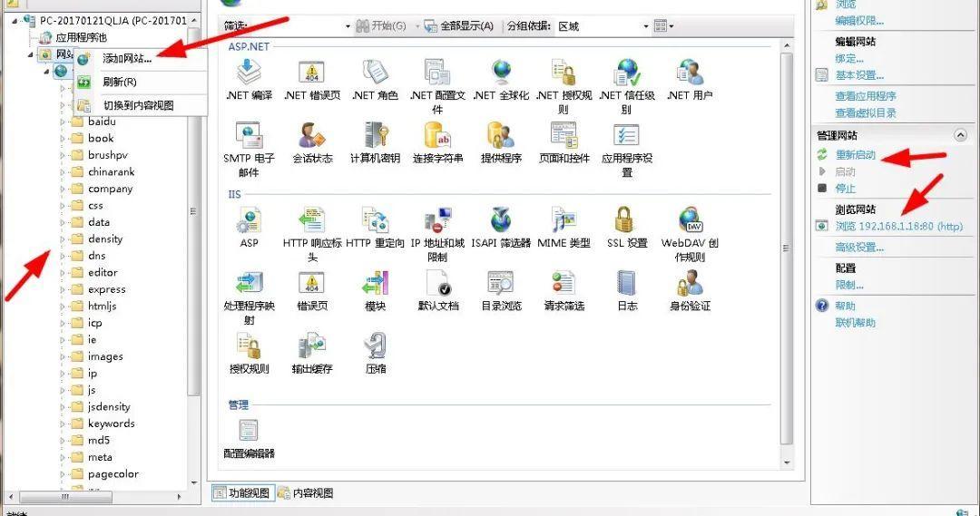Click 全部显示(A) in the filter bar
Viewport: 980px width, 516px height.
(x=459, y=26)
